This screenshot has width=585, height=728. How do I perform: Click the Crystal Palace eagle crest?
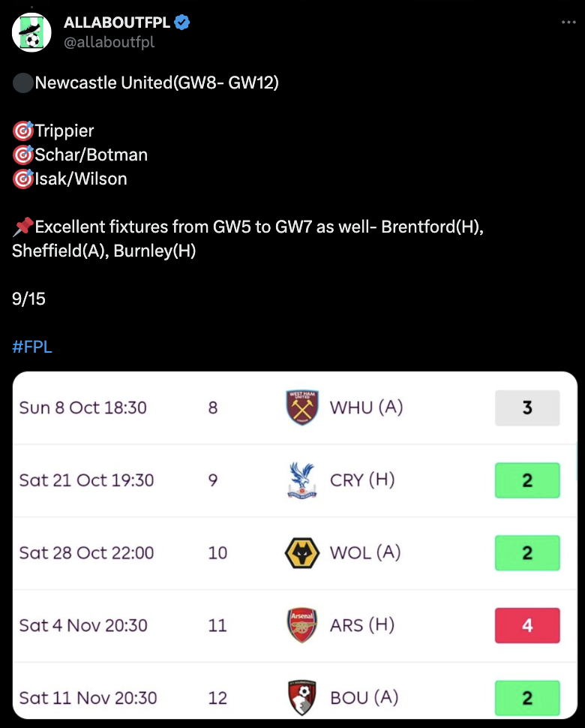click(302, 480)
